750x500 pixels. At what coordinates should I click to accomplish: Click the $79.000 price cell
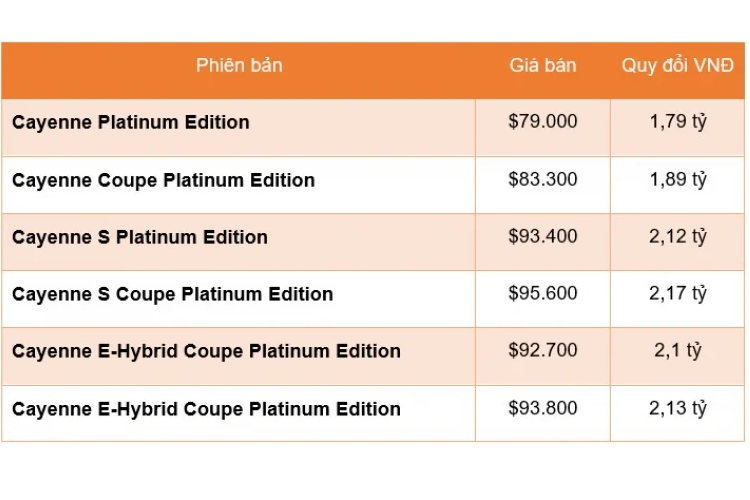(x=543, y=122)
